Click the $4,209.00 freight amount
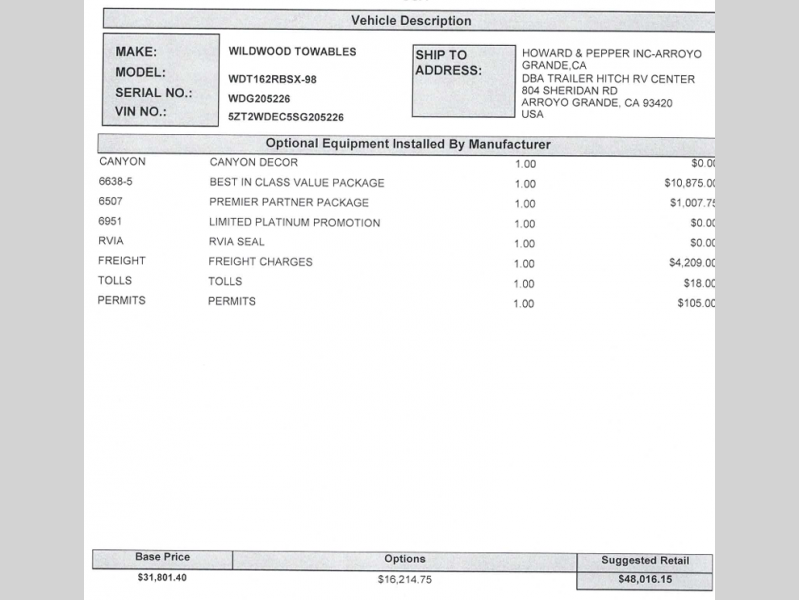This screenshot has width=799, height=600. (692, 263)
